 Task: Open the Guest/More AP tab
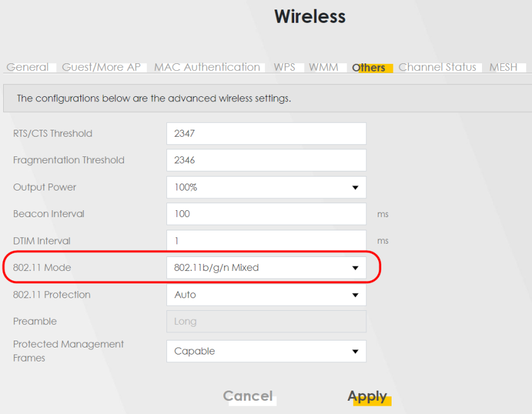(x=101, y=67)
